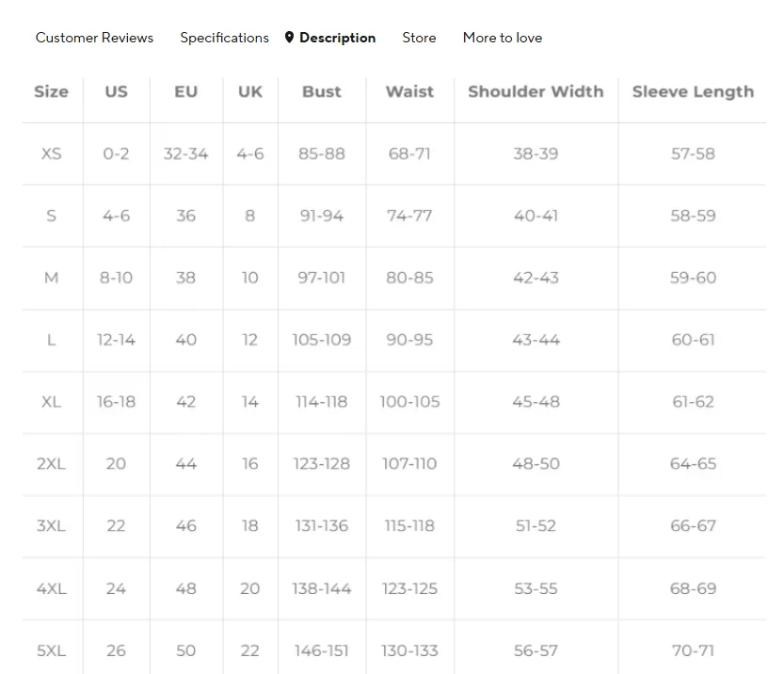The image size is (784, 674).
Task: Open the More to love section
Action: 503,38
